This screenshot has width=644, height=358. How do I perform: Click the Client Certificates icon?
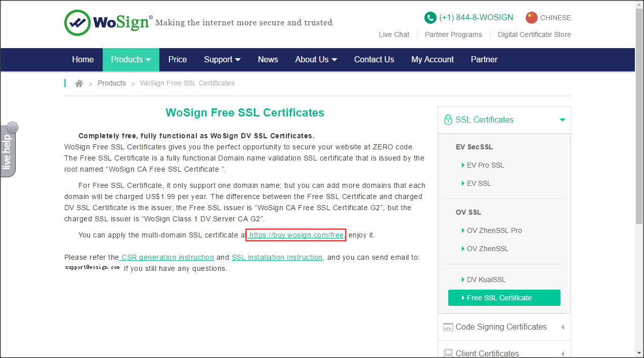(448, 353)
